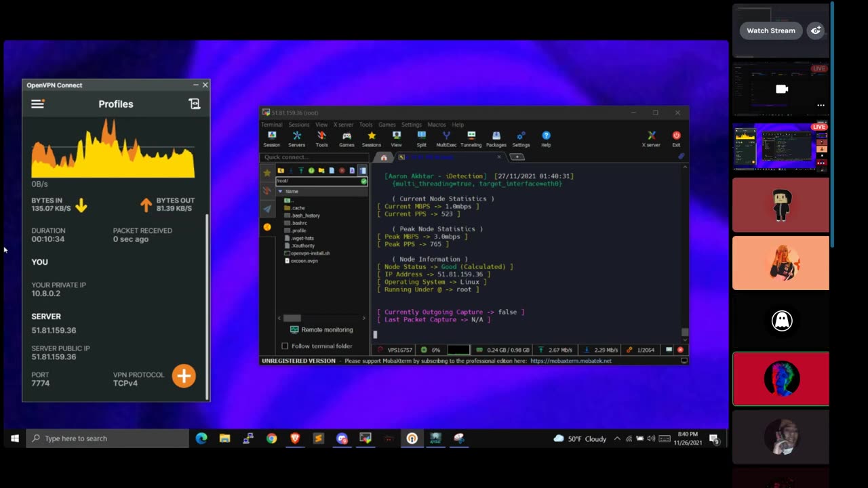This screenshot has width=868, height=488.
Task: Click the 0.24 GB / 0.98 GB memory status
Action: pos(502,350)
